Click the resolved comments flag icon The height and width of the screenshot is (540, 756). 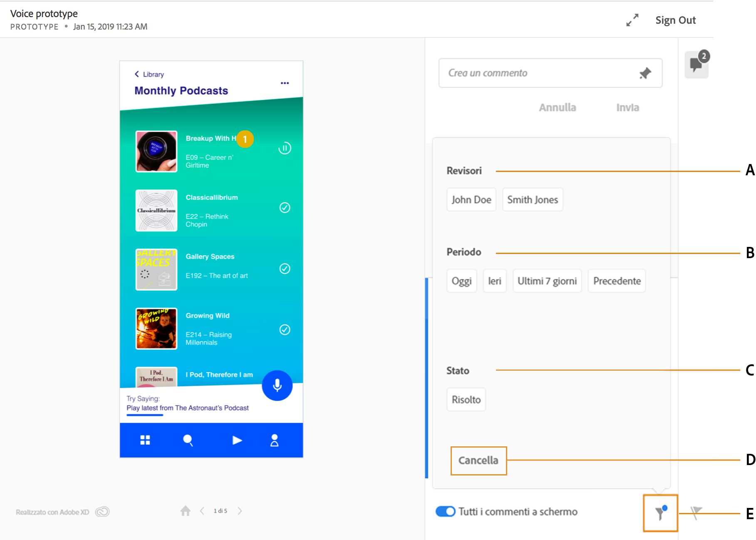point(696,513)
